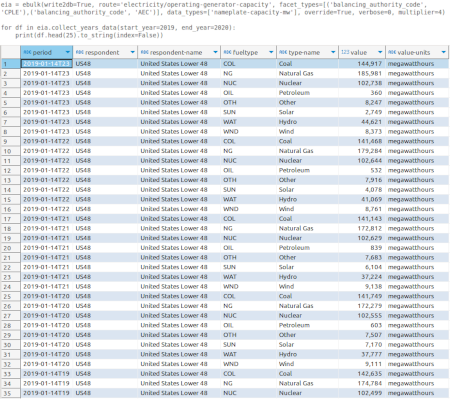The height and width of the screenshot is (400, 450).
Task: Click United States Lower 48 cell in row 17
Action: coord(179,219)
